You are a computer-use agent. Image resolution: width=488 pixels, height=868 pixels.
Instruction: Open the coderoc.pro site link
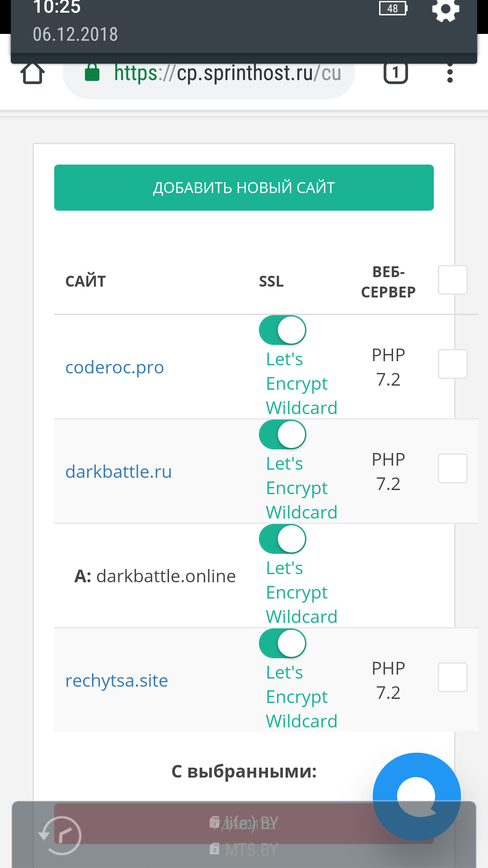(x=115, y=367)
